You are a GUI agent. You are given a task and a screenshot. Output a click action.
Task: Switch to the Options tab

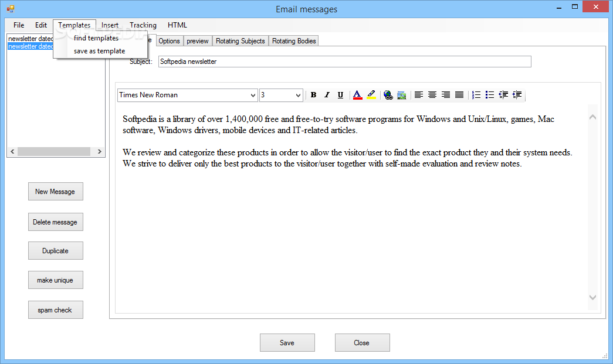point(170,41)
